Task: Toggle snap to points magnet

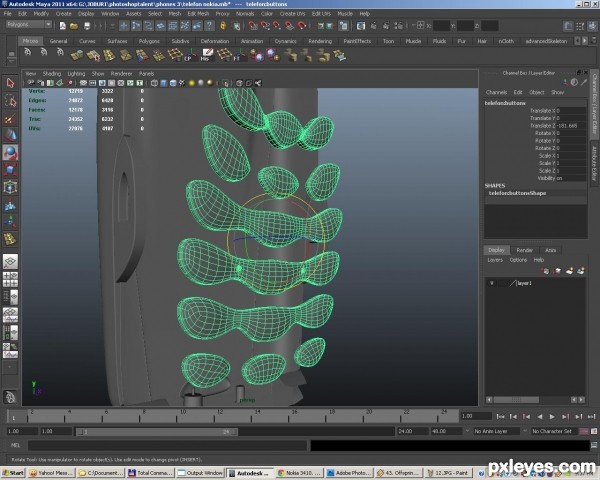Action: [277, 26]
